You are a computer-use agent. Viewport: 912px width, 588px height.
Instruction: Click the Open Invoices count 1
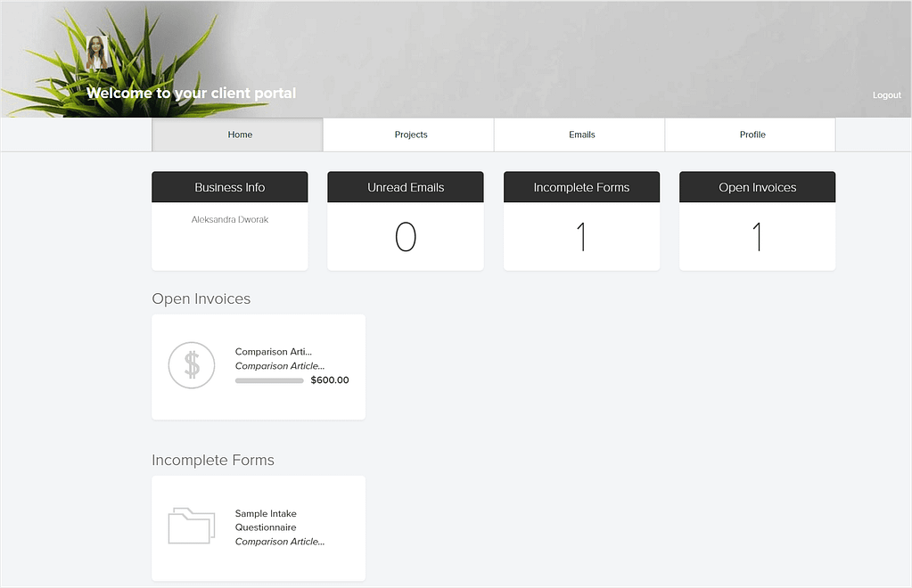point(757,236)
